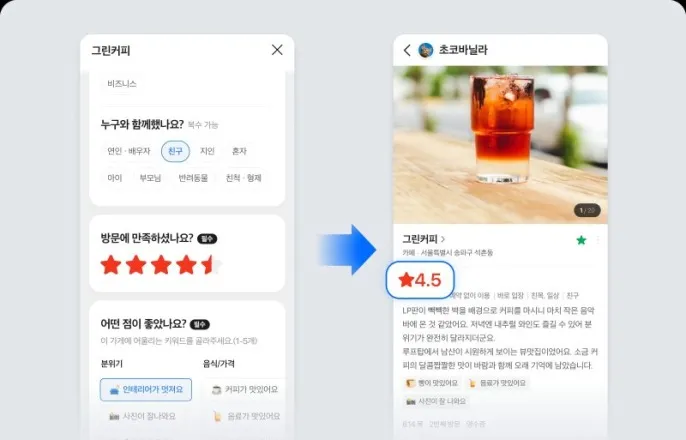Viewport: 686px width, 440px height.
Task: Open the iced coffee review photo
Action: point(500,145)
